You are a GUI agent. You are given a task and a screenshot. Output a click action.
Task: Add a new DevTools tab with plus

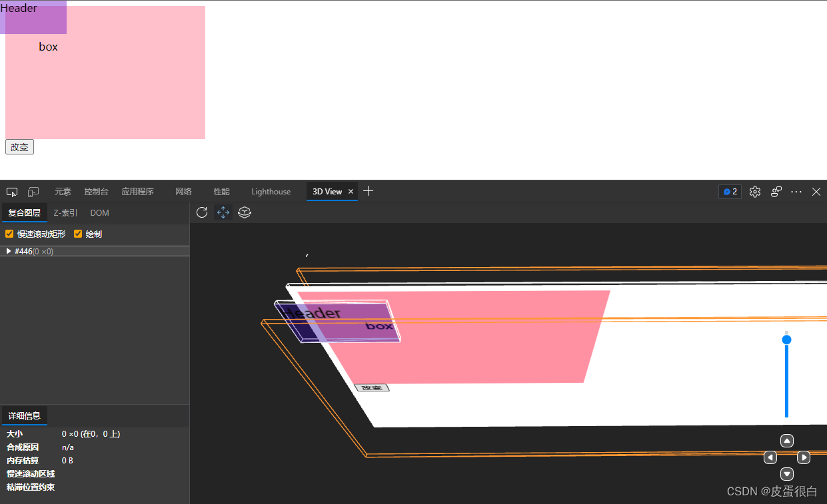coord(368,192)
